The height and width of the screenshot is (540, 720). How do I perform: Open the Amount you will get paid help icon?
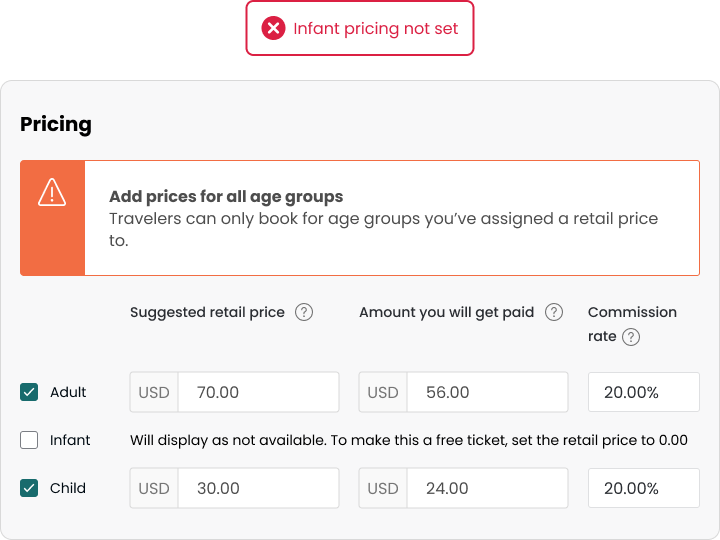tap(554, 312)
